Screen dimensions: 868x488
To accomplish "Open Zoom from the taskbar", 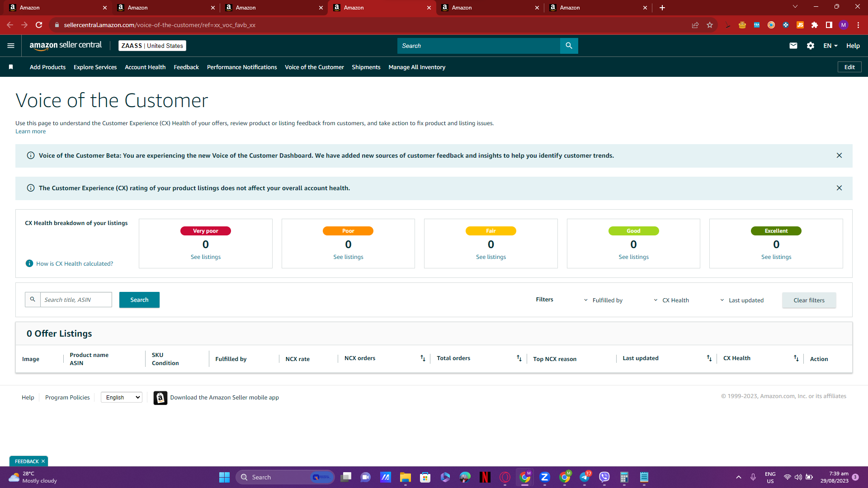I will click(545, 477).
